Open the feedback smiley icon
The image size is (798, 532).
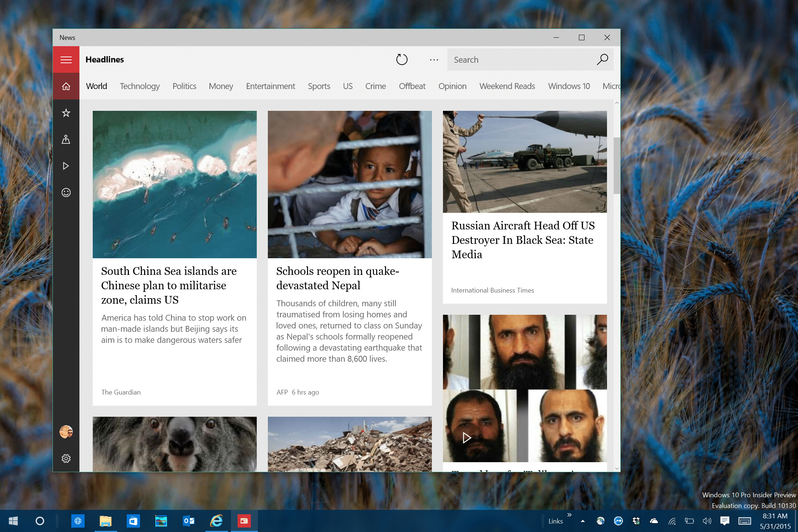(x=66, y=192)
